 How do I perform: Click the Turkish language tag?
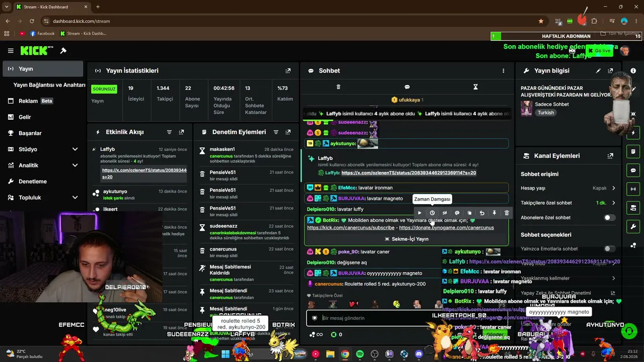pyautogui.click(x=546, y=113)
